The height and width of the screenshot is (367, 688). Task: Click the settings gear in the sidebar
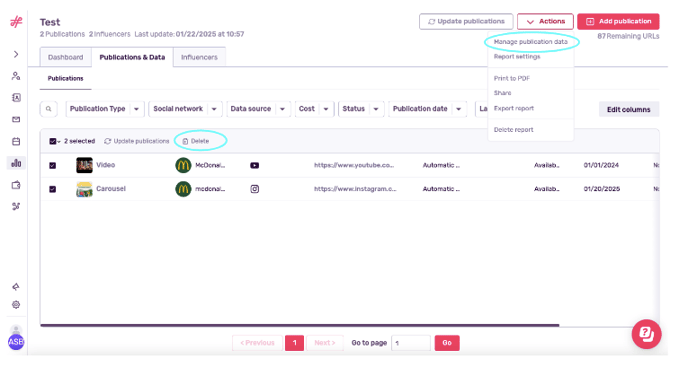pos(16,305)
